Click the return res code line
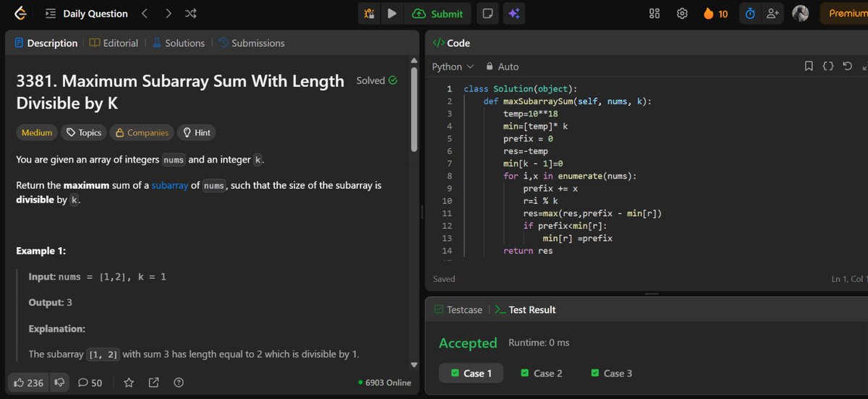Image resolution: width=868 pixels, height=399 pixels. [x=528, y=251]
